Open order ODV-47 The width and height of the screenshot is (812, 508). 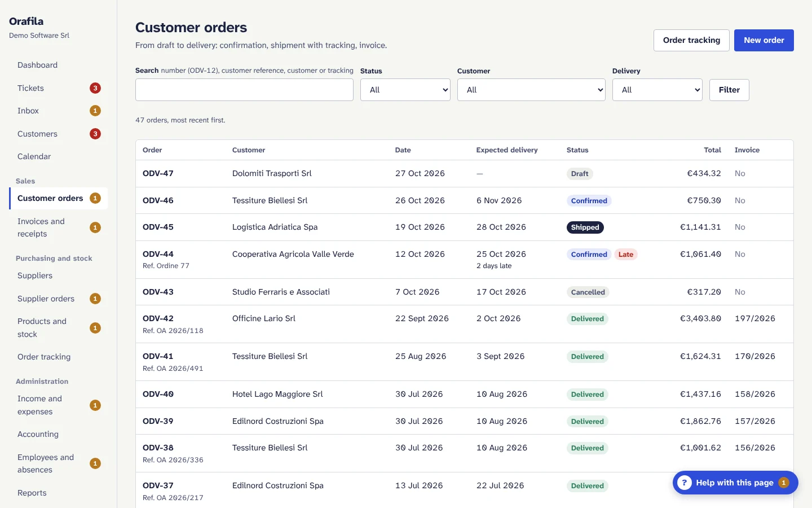tap(158, 173)
